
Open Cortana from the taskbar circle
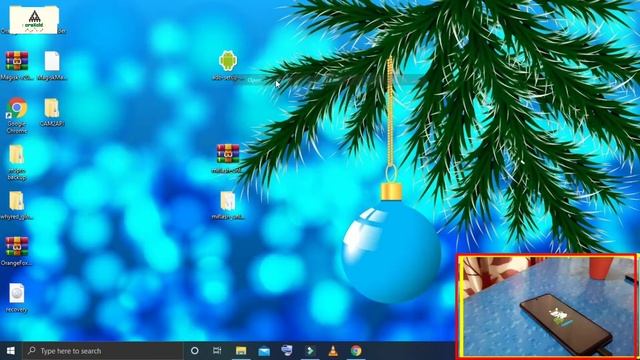[x=195, y=351]
